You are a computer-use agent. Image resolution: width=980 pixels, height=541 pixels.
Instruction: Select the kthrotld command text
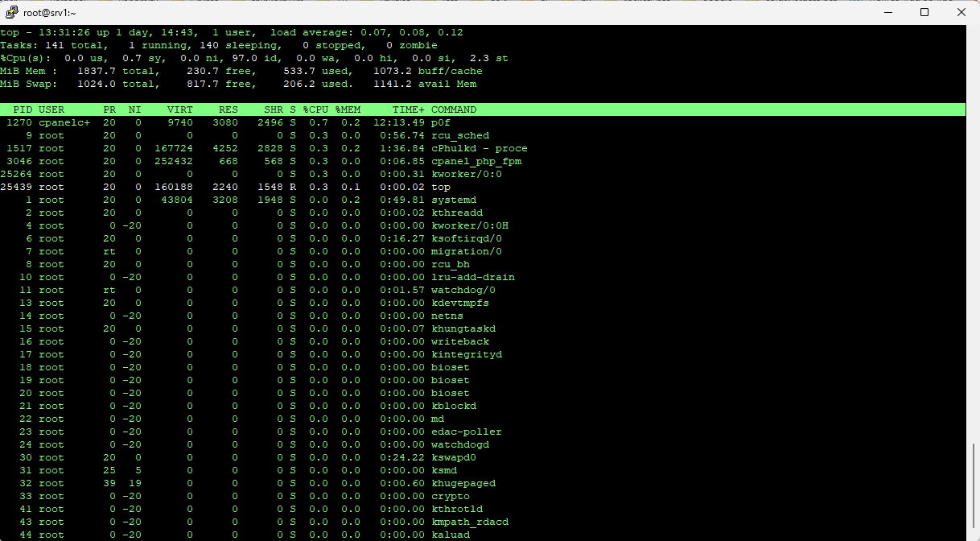pyautogui.click(x=457, y=509)
